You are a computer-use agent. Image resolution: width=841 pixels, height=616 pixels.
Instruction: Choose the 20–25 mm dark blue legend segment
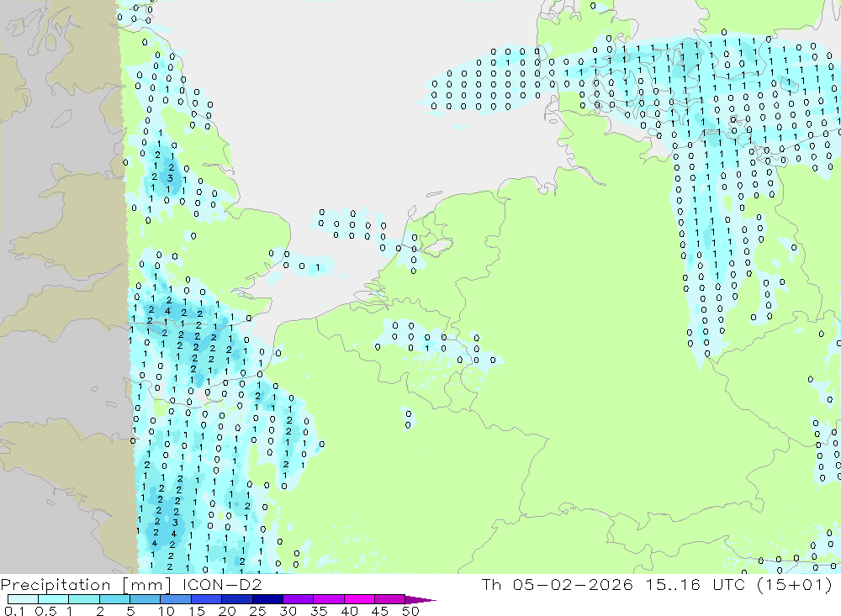237,599
